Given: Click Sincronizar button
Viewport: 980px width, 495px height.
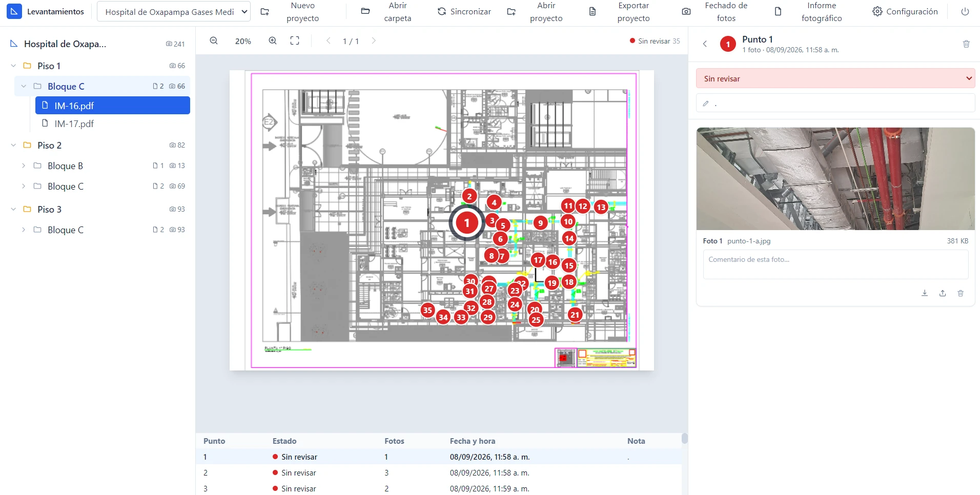Looking at the screenshot, I should tap(464, 11).
